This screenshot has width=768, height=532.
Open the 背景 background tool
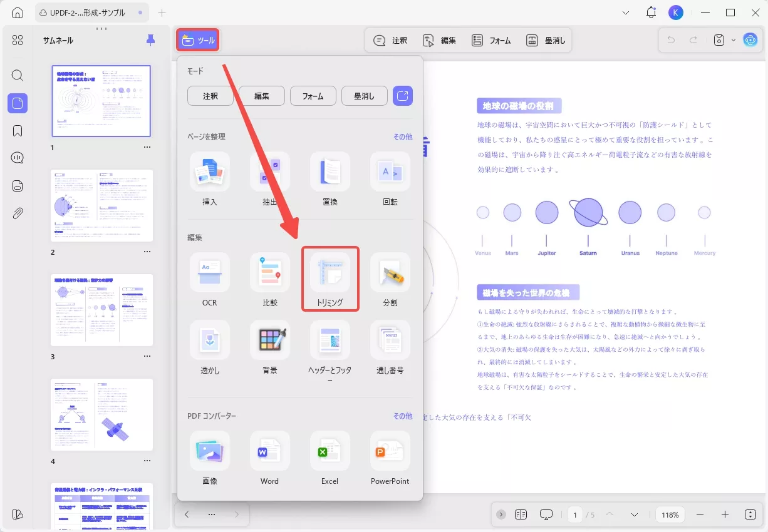pos(270,348)
